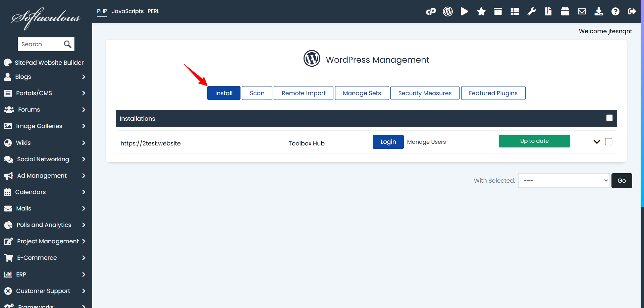Click the Forums users icon

click(9, 110)
